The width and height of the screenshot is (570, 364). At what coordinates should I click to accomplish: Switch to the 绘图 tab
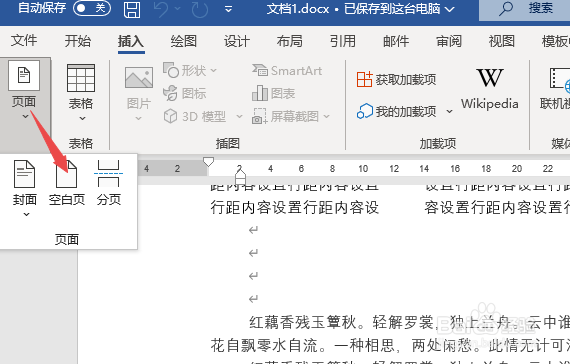click(x=184, y=41)
